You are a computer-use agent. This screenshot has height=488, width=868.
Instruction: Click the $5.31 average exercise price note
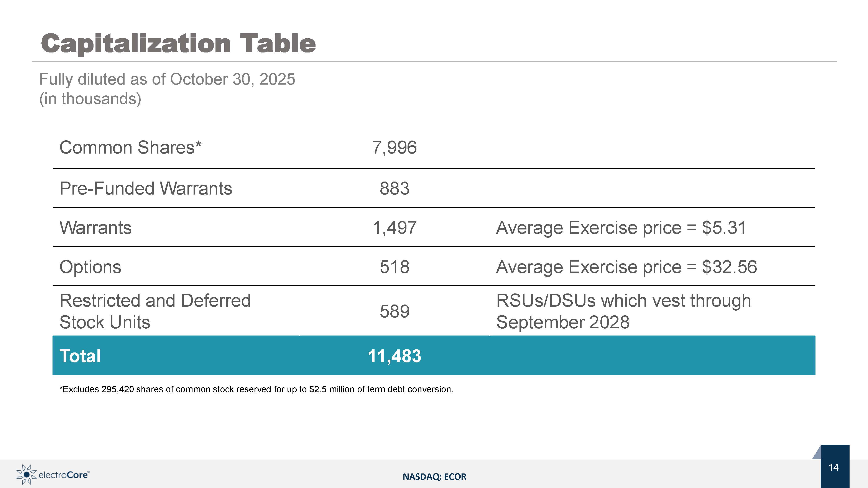coord(621,228)
